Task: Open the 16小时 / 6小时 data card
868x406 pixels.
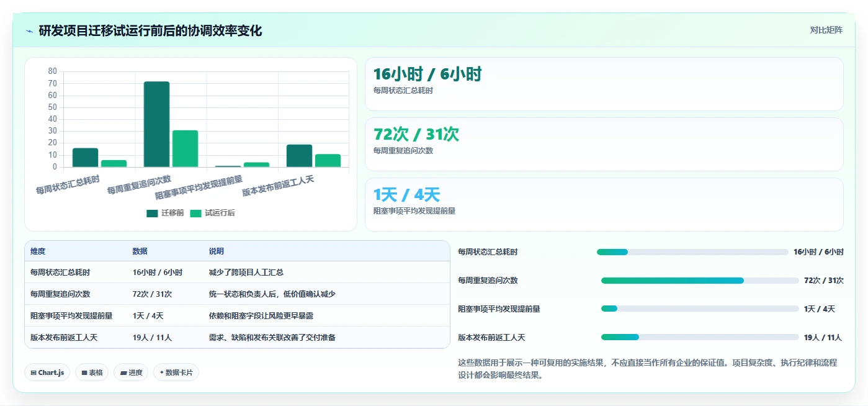Action: click(x=604, y=84)
